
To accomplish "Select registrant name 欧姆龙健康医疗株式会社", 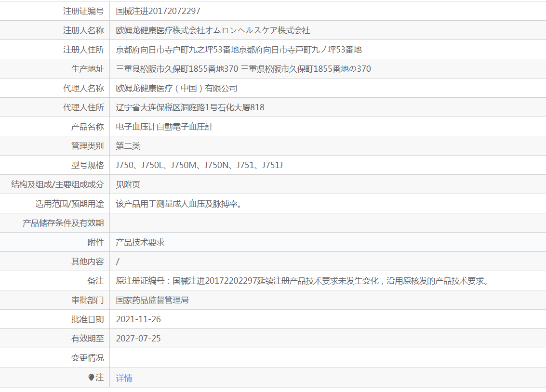I will pos(160,31).
